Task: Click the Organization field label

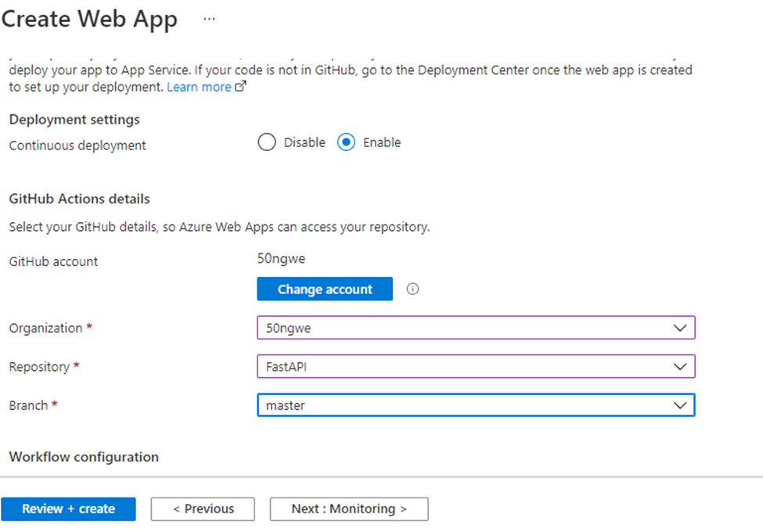Action: (45, 329)
